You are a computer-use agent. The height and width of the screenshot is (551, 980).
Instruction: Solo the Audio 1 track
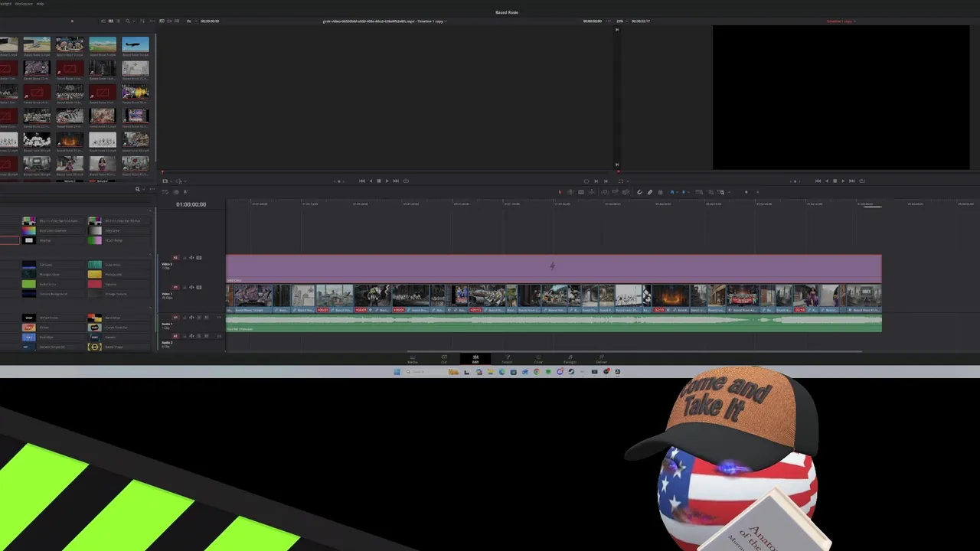pyautogui.click(x=199, y=318)
